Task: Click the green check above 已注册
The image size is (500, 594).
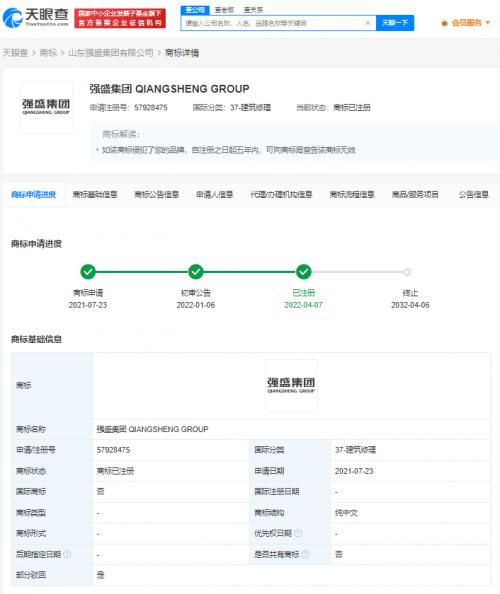Action: click(303, 272)
